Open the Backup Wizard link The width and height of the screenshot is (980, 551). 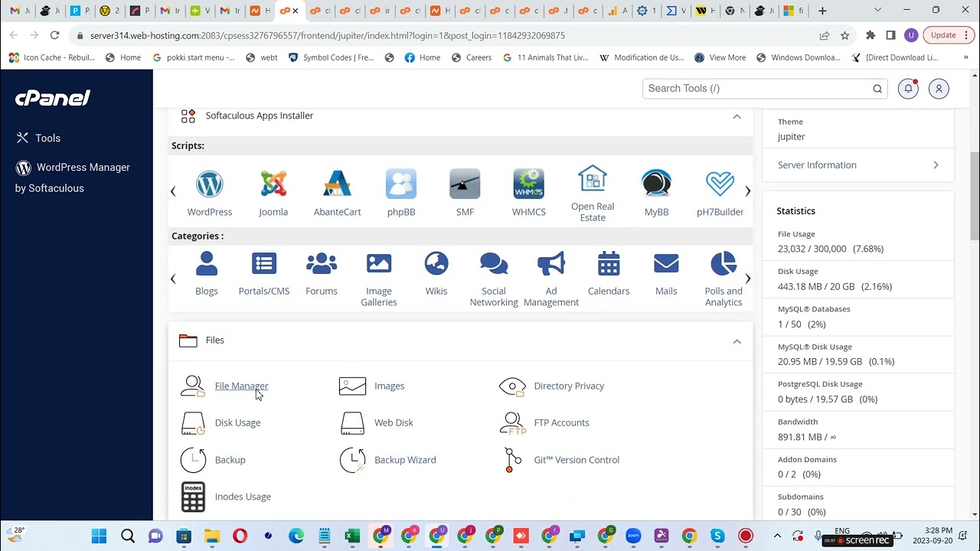pos(405,460)
